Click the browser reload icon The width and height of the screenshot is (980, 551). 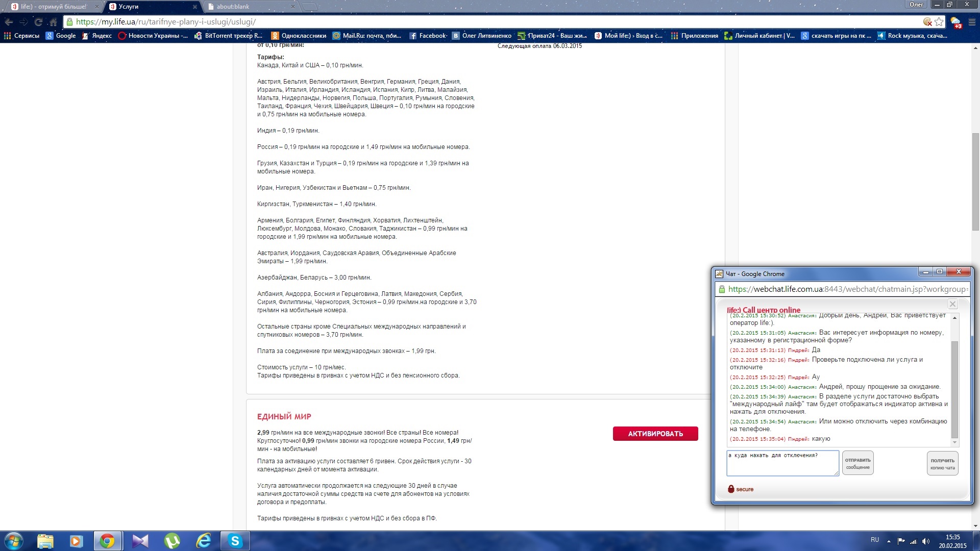[x=38, y=22]
